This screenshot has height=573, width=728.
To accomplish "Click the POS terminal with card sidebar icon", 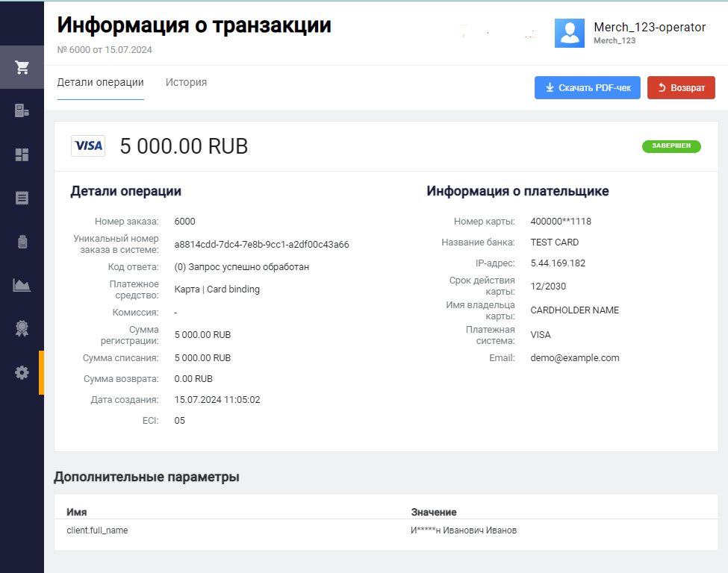I will point(22,111).
